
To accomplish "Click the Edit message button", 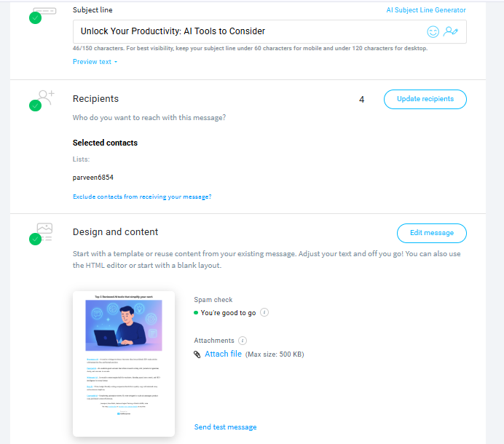I will point(431,233).
